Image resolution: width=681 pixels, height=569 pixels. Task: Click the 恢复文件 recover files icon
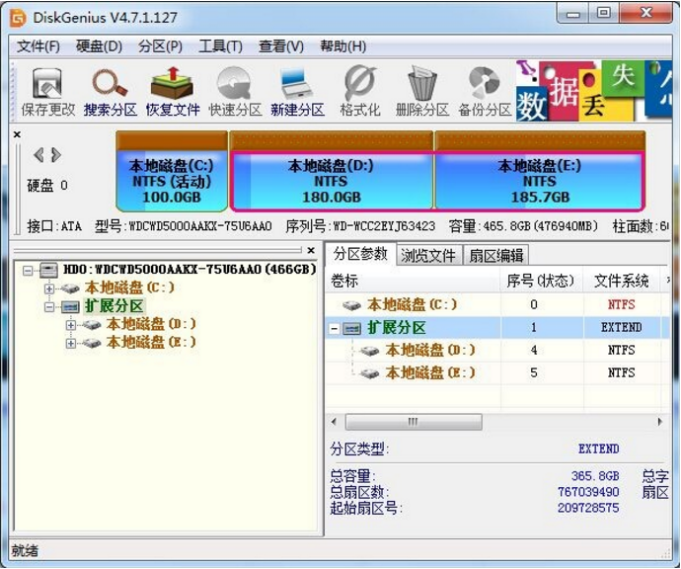click(172, 91)
